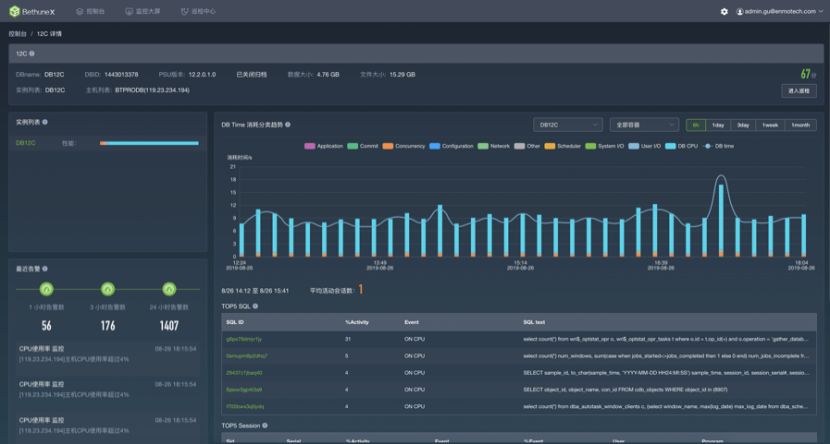Click the 24-hour alarm bell icon

[x=168, y=289]
